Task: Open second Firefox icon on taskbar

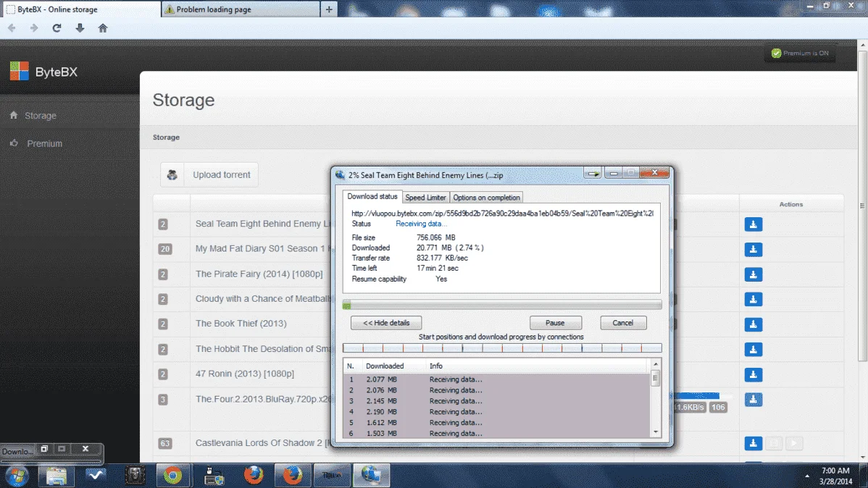Action: click(x=292, y=476)
